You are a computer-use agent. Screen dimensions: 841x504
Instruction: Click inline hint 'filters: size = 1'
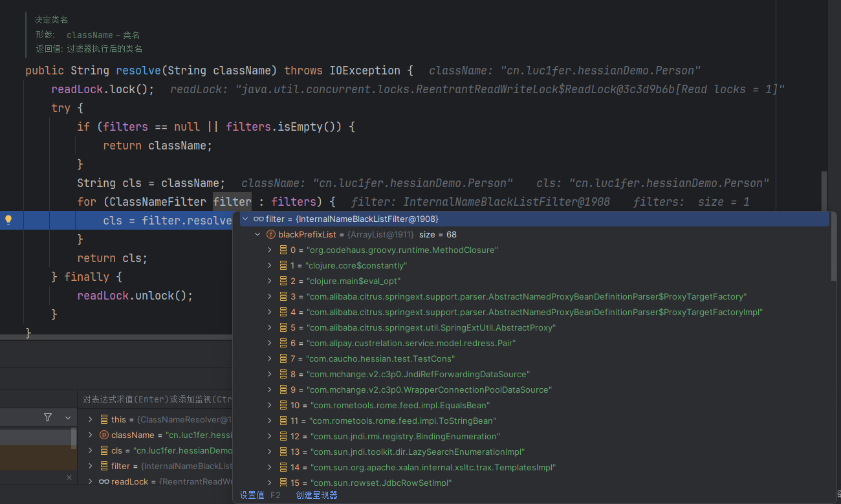pyautogui.click(x=691, y=202)
